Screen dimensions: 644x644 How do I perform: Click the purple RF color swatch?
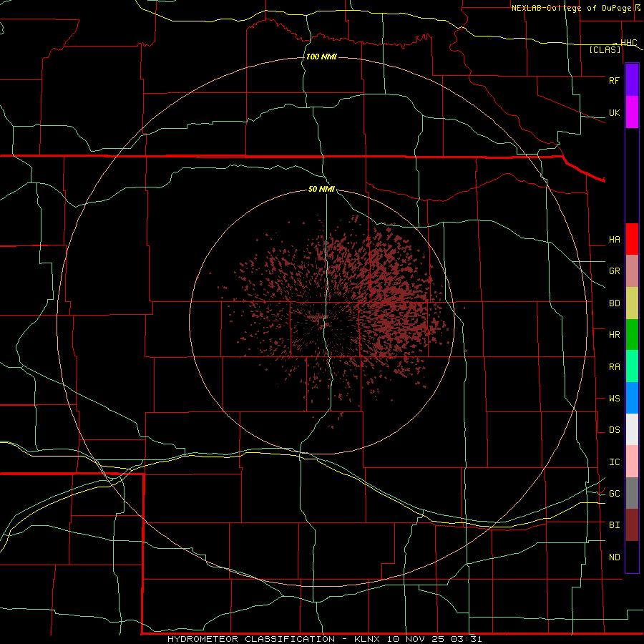coord(632,80)
